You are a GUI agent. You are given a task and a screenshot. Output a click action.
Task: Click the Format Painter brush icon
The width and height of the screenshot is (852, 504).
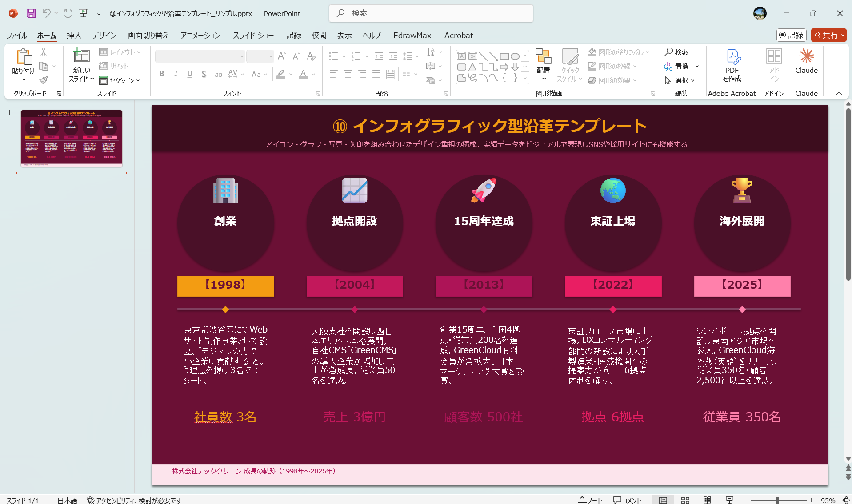pyautogui.click(x=44, y=80)
